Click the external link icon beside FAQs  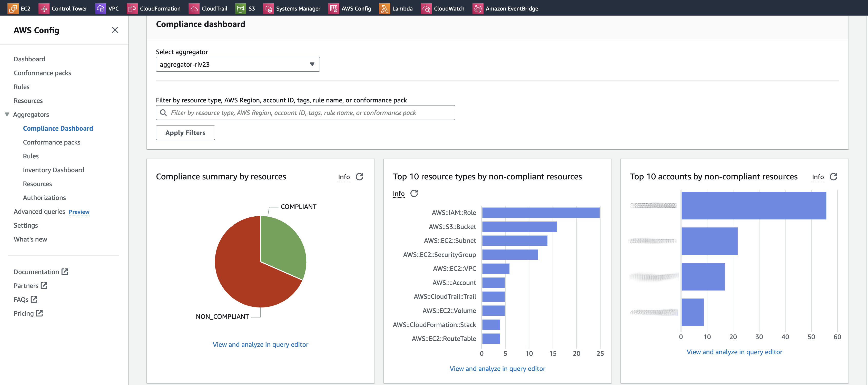pyautogui.click(x=34, y=299)
